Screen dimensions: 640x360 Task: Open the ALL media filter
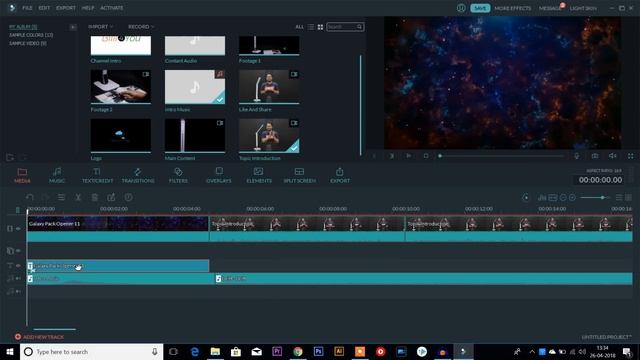pyautogui.click(x=300, y=27)
